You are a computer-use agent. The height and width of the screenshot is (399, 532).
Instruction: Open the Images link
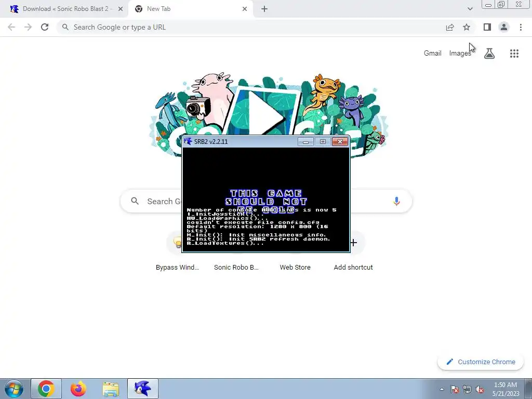pos(460,54)
